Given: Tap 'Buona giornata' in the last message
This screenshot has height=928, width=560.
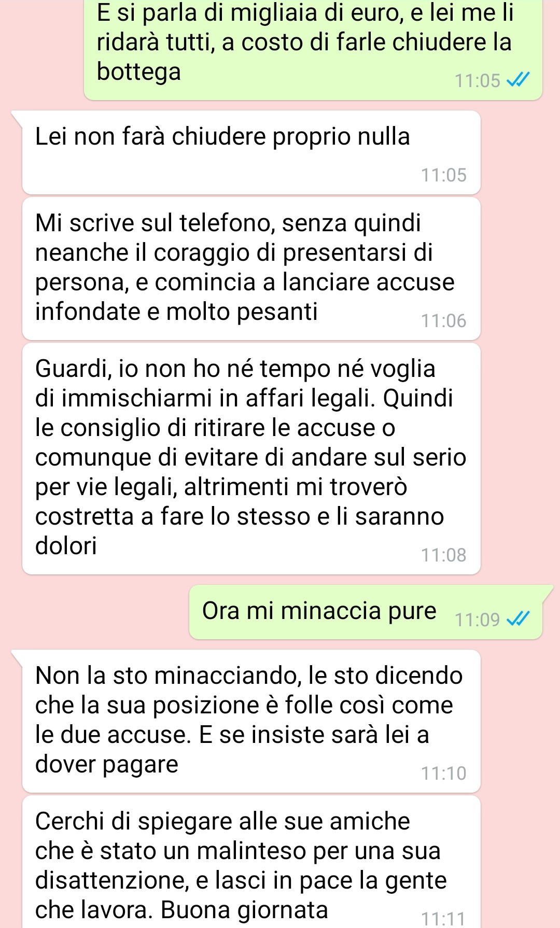Looking at the screenshot, I should pyautogui.click(x=244, y=910).
